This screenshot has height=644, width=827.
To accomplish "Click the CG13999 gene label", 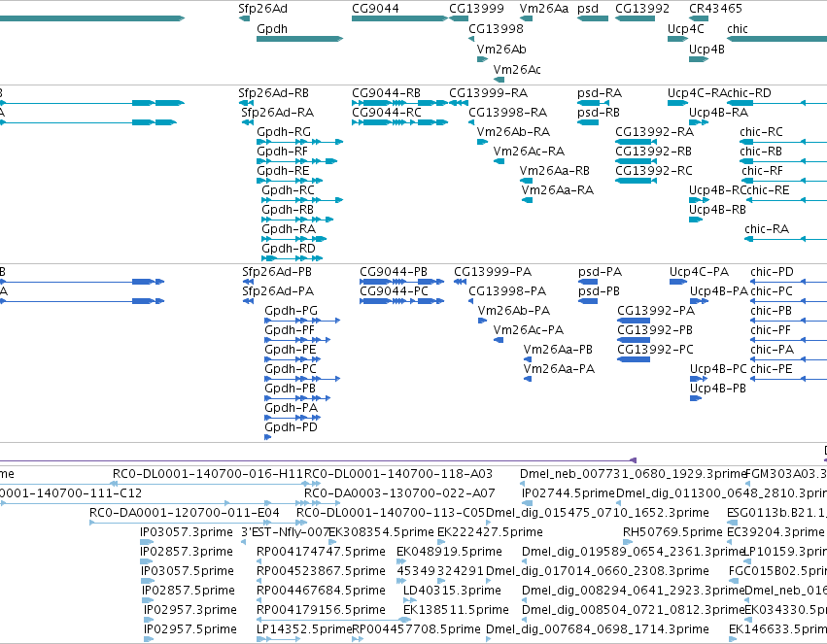I will (x=476, y=9).
